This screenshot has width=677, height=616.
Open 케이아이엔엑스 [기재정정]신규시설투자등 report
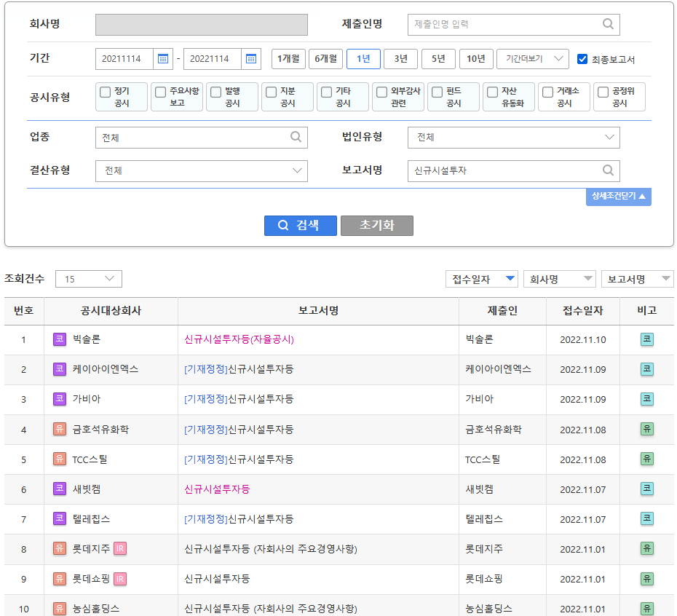(x=239, y=369)
